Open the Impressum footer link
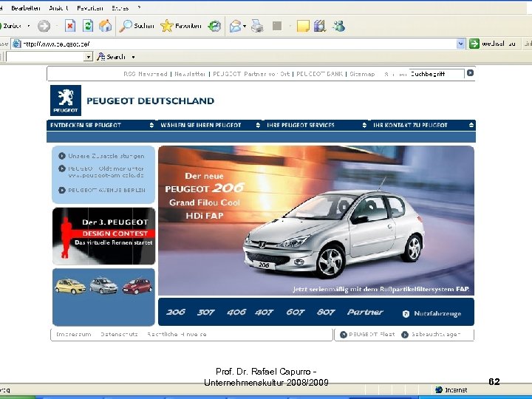 click(74, 335)
